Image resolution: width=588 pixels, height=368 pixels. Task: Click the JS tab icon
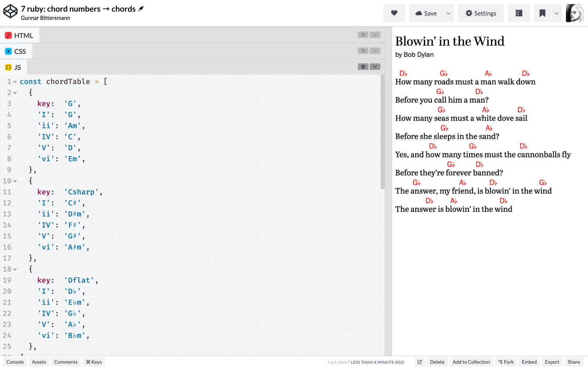(x=8, y=67)
